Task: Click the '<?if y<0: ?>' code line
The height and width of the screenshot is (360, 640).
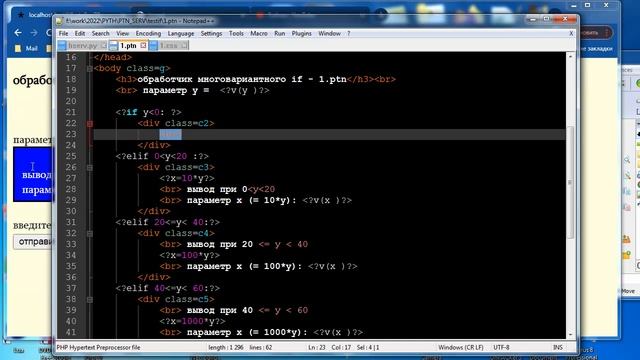Action: [x=149, y=112]
